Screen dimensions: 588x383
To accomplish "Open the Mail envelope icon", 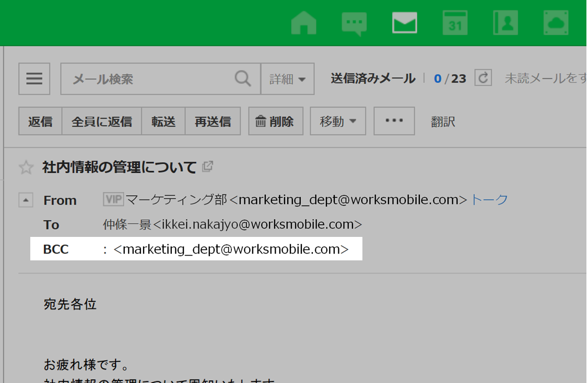I will (405, 23).
